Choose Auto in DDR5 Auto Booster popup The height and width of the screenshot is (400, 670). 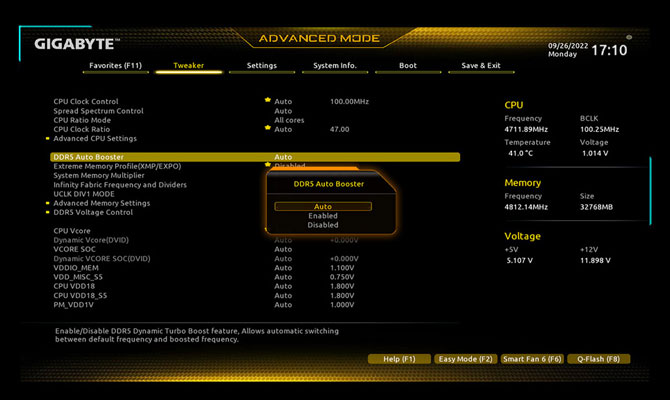coord(323,206)
